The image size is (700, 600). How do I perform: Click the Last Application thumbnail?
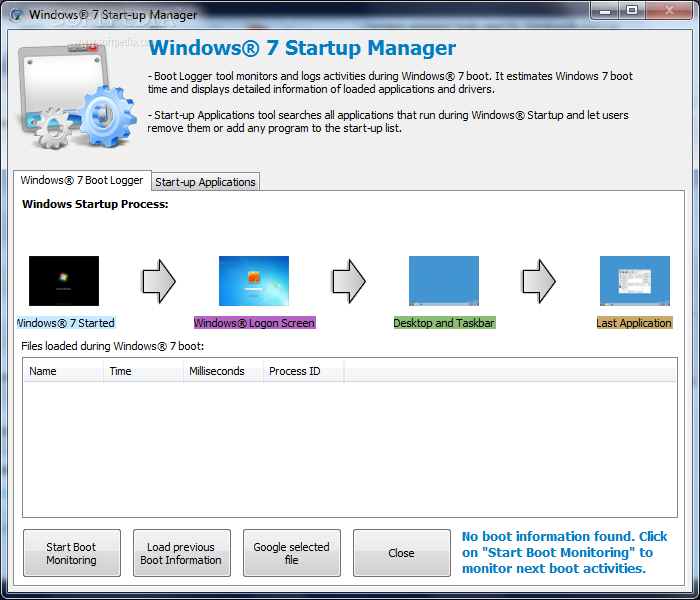(x=635, y=281)
